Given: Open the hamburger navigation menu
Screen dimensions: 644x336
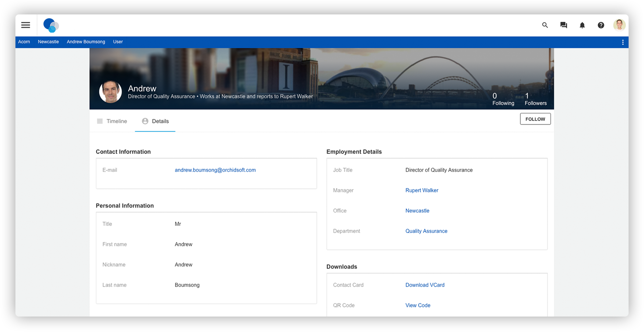Looking at the screenshot, I should pyautogui.click(x=25, y=25).
